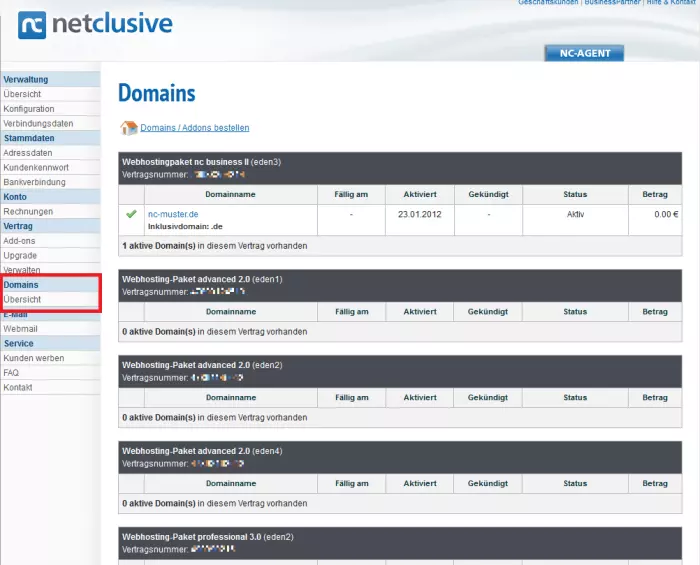Open the nc-muster.de domain link
Viewport: 700px width, 565px height.
[173, 214]
